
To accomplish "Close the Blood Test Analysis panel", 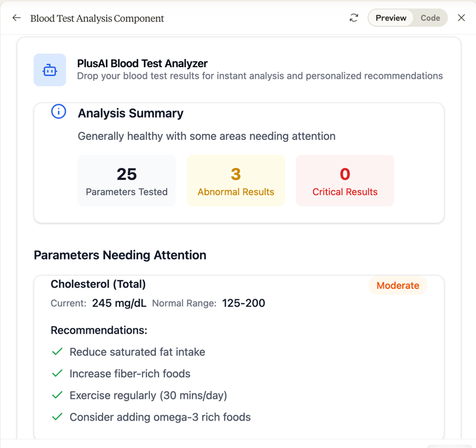I will point(461,18).
